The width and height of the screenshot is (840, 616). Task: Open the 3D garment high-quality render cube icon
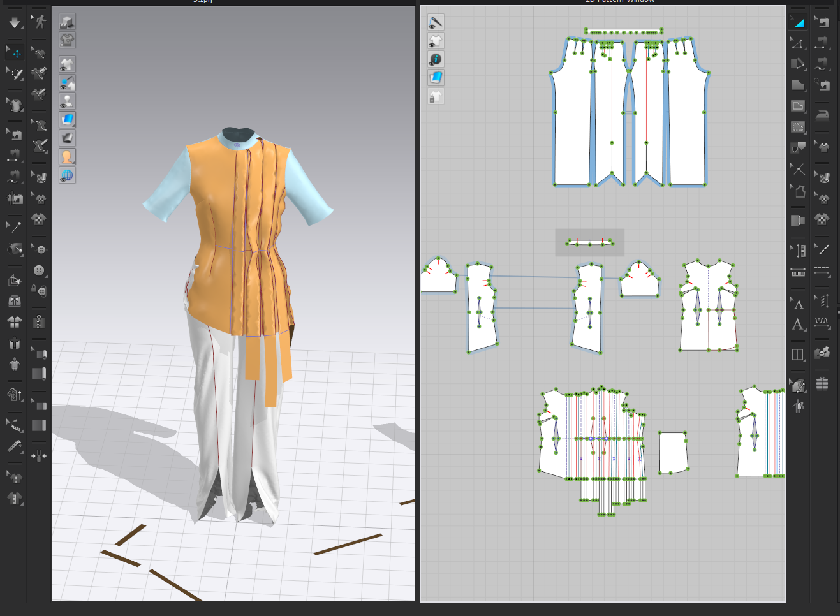point(67,22)
